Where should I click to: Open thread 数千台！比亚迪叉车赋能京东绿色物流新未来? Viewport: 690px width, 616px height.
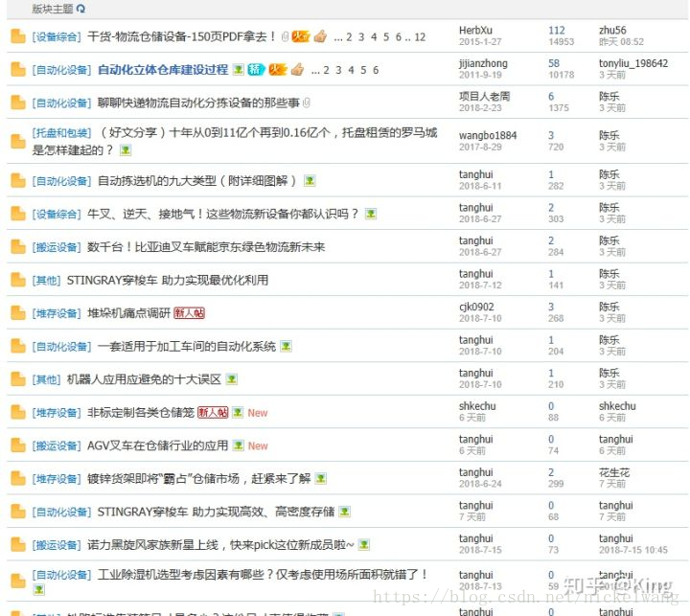point(206,247)
